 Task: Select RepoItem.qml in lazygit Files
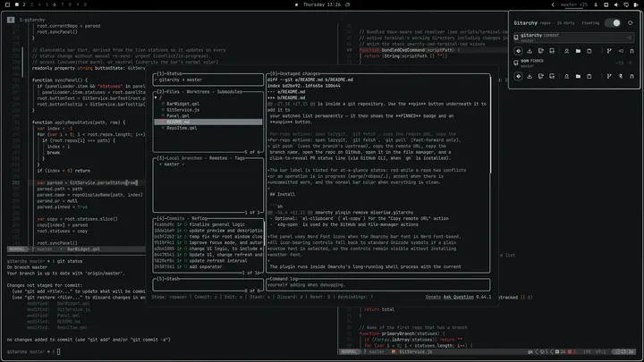pos(182,128)
